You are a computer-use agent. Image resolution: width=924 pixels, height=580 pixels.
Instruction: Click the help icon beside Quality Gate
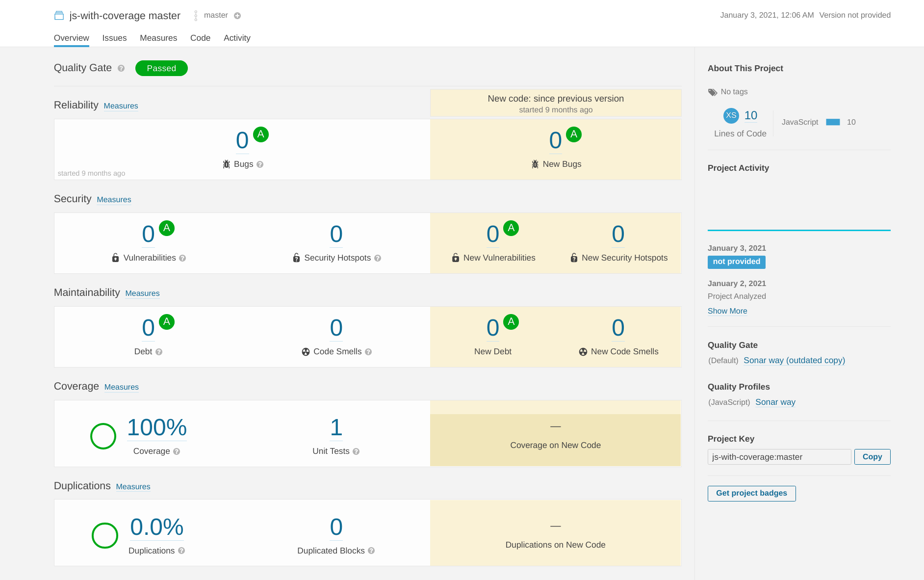pos(121,68)
